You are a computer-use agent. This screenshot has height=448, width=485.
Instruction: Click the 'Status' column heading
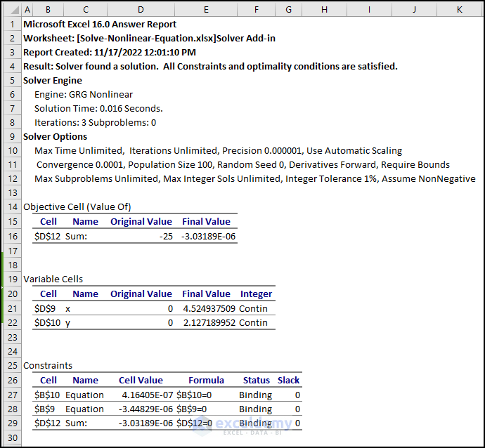(256, 381)
